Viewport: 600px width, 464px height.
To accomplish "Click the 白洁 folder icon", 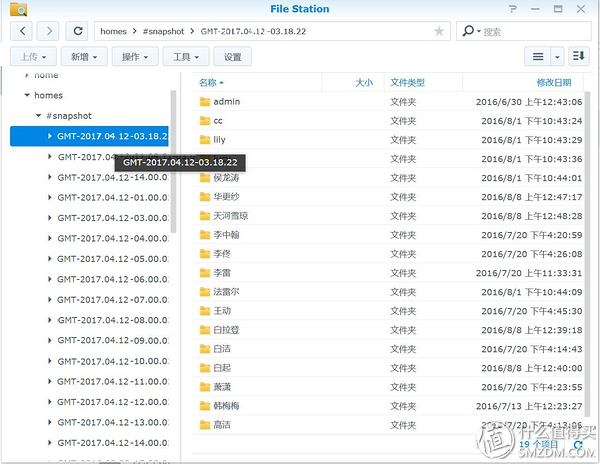I will (x=205, y=349).
